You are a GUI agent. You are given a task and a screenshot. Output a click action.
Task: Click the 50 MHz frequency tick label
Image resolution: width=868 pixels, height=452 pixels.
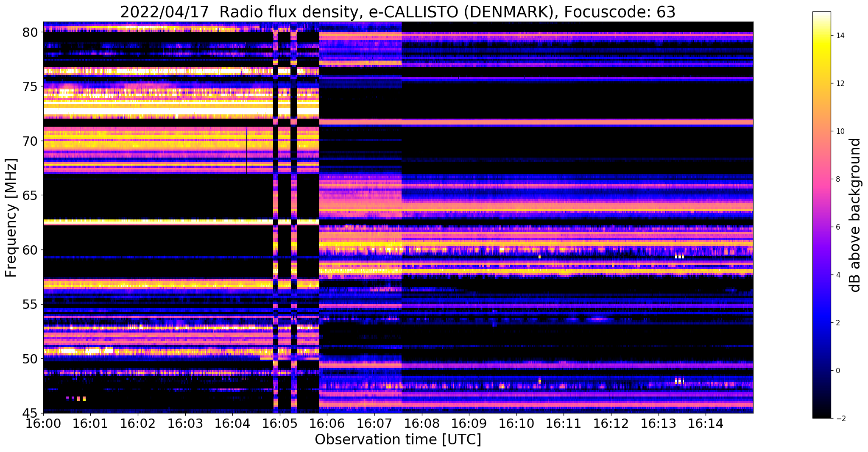30,359
